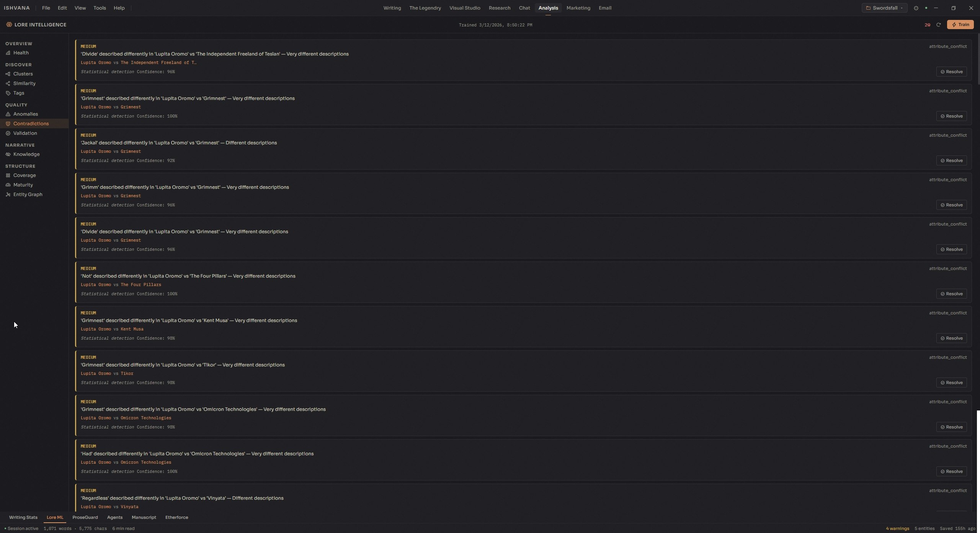Click the Lore Intelligence brain icon
The height and width of the screenshot is (533, 980).
pos(9,25)
